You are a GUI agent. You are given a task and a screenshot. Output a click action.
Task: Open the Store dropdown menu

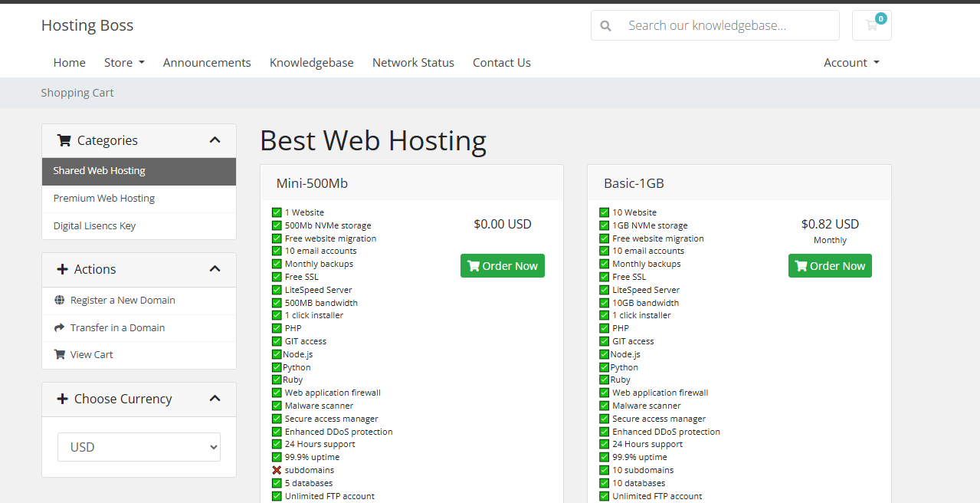click(124, 63)
